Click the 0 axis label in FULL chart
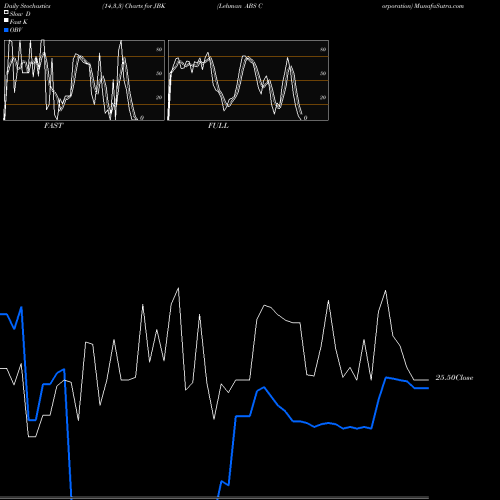 [305, 118]
